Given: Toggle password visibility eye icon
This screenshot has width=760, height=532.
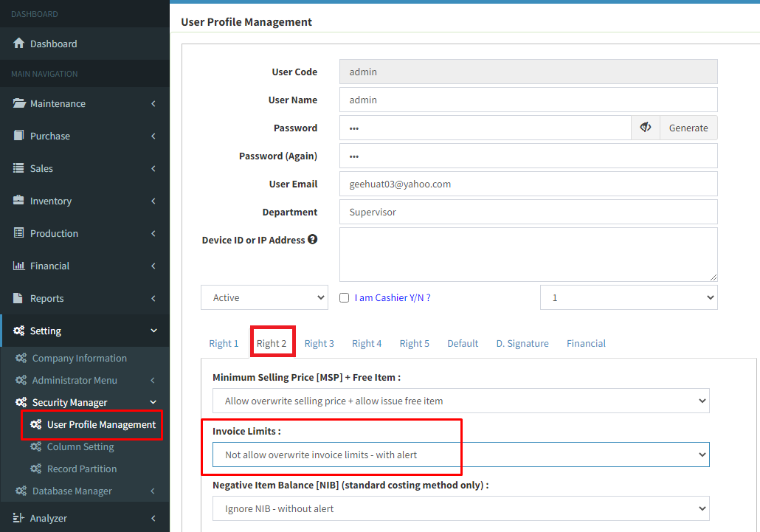Looking at the screenshot, I should (x=646, y=128).
